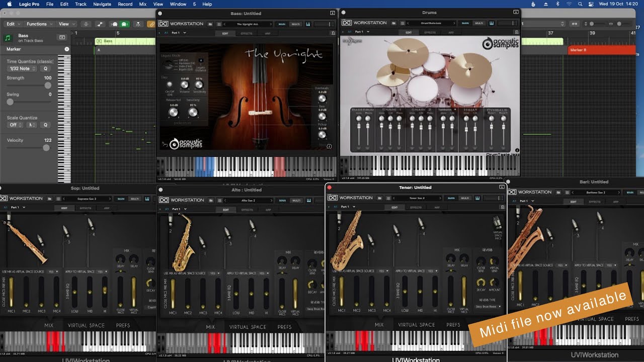The image size is (644, 362).
Task: Open Part 1 dropdown in Drums window
Action: point(362,32)
